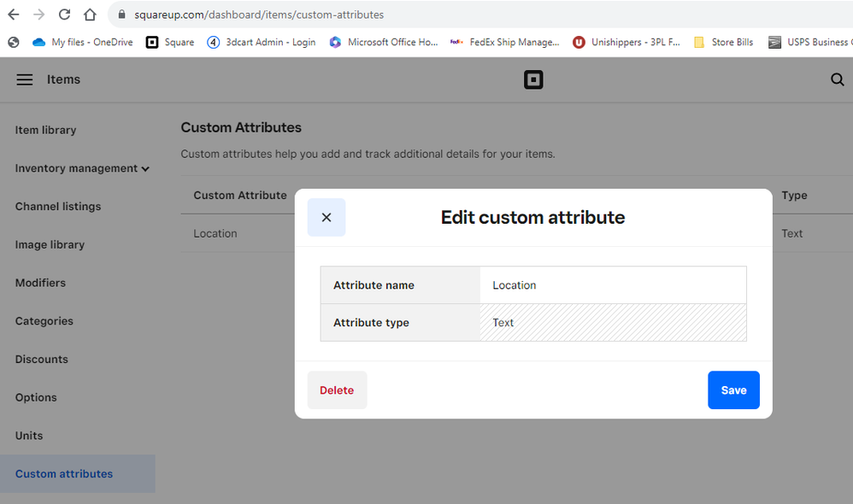Save the custom attribute
The width and height of the screenshot is (853, 504).
tap(733, 390)
